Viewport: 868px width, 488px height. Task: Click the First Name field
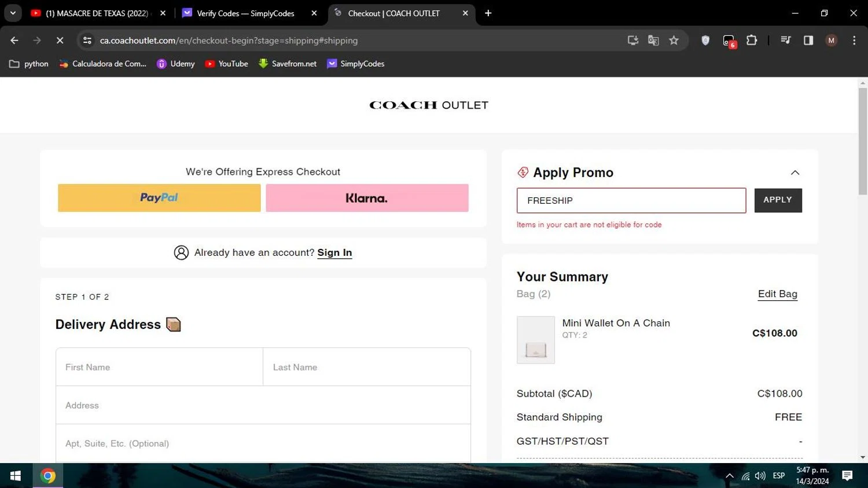pos(159,367)
